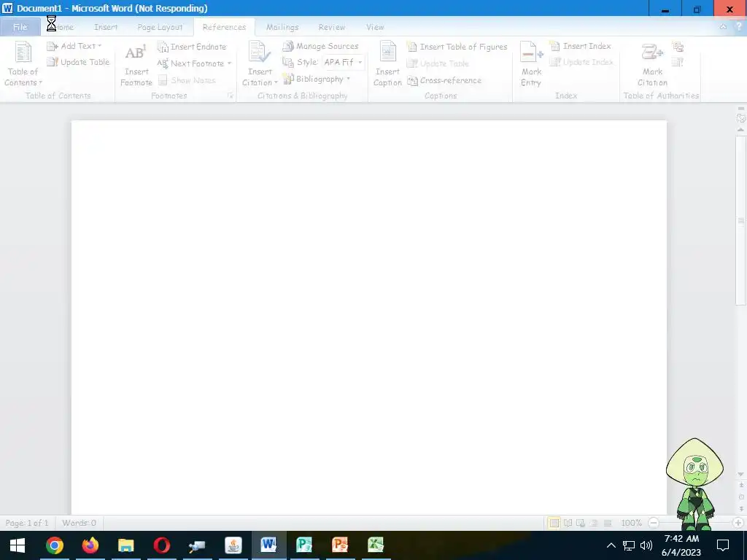Launch Opera from the taskbar
The width and height of the screenshot is (747, 560).
tap(161, 545)
